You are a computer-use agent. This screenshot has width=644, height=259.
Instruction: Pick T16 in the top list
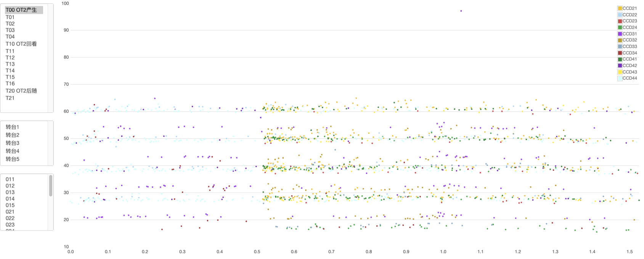coord(10,84)
